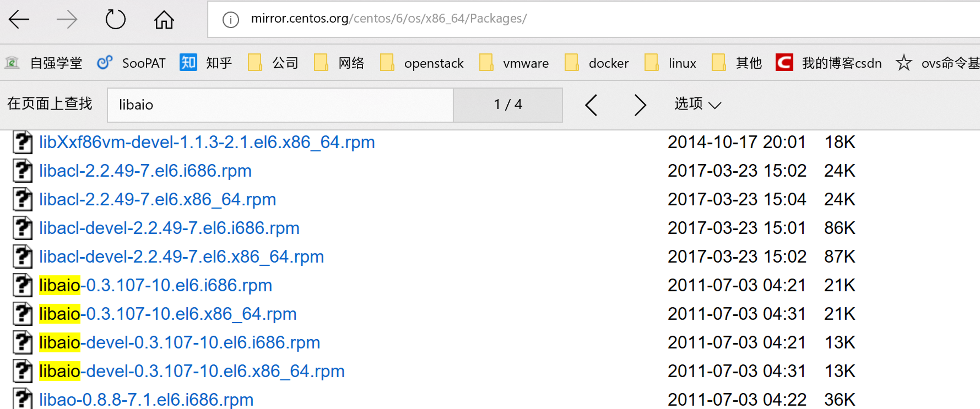This screenshot has height=409, width=980.
Task: Reload the page with the refresh icon
Action: (x=115, y=19)
